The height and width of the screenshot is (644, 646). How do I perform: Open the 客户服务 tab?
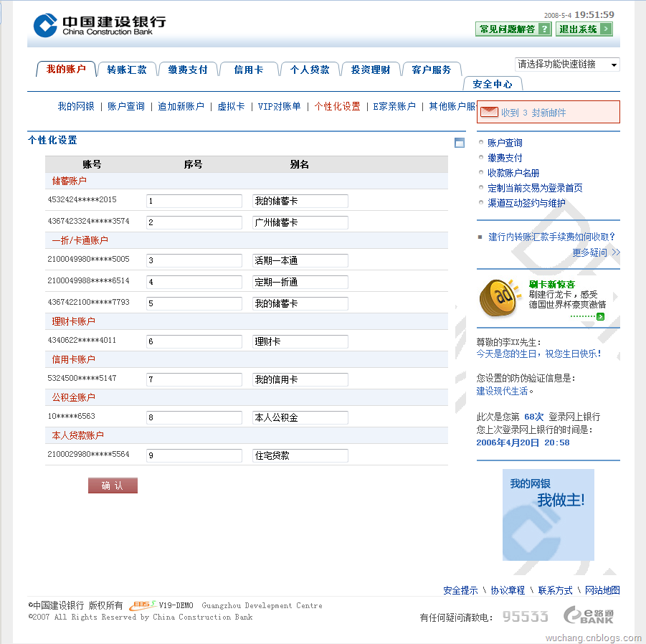click(x=431, y=70)
